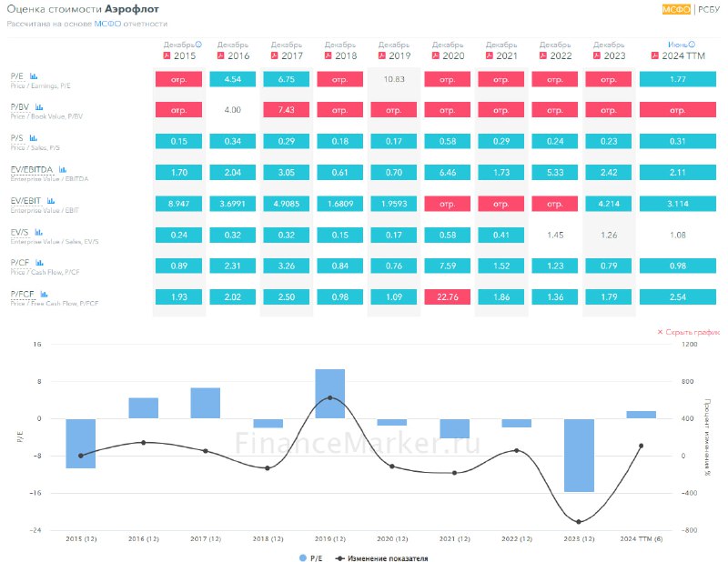Open the 2021 report PDF icon

coord(490,55)
